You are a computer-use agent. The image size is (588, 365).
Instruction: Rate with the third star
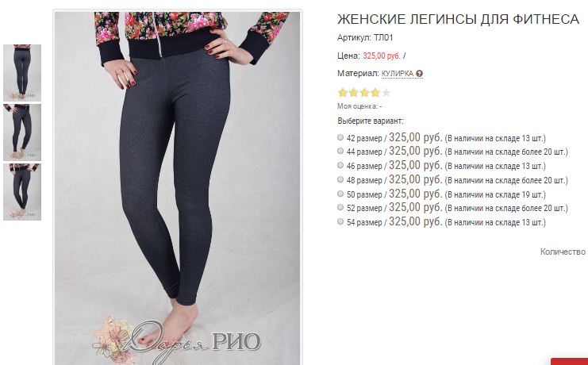coord(364,93)
